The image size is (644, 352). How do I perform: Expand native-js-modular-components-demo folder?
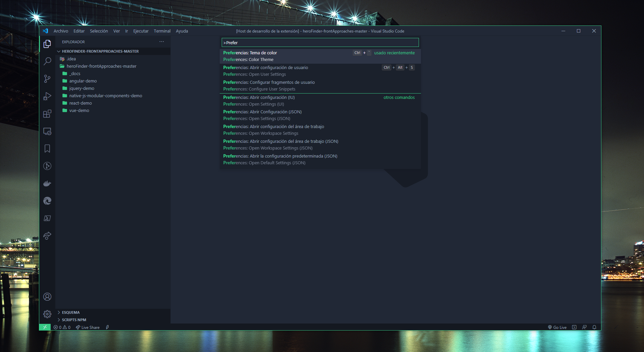point(113,96)
